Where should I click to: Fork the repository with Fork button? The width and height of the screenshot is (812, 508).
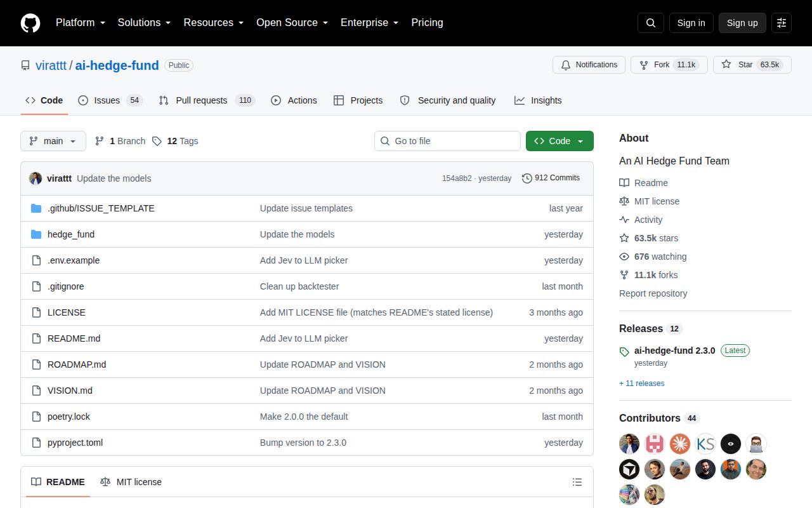click(x=669, y=65)
